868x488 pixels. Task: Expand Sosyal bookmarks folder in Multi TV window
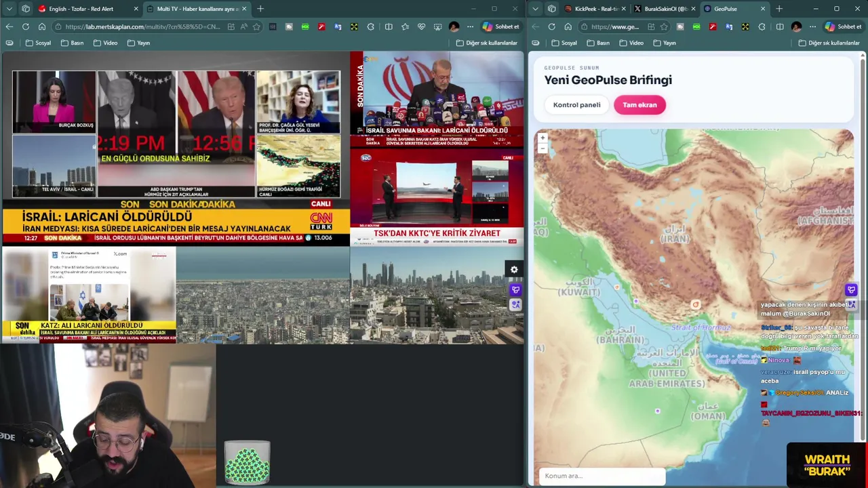click(x=39, y=43)
